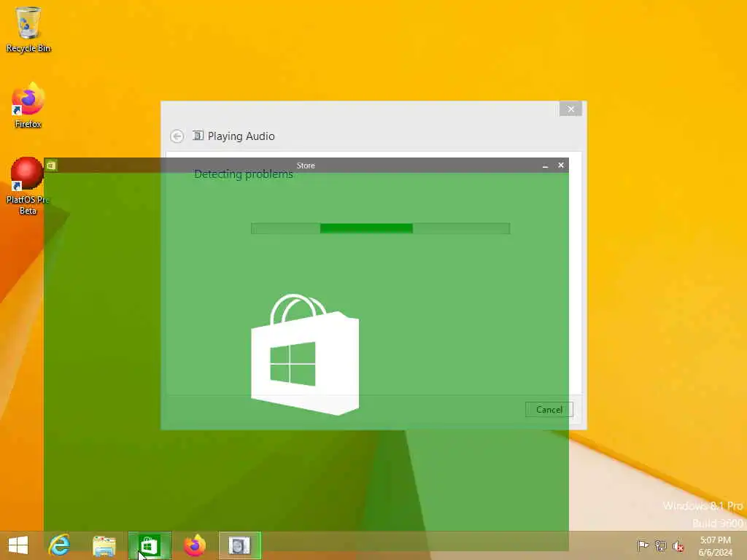The width and height of the screenshot is (747, 560).
Task: Open the muted volume tray icon
Action: [678, 545]
